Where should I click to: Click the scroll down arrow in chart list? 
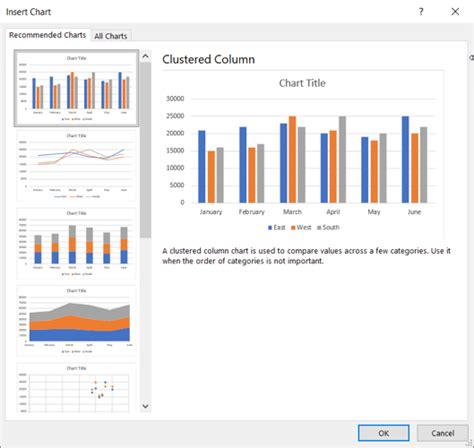pyautogui.click(x=145, y=406)
